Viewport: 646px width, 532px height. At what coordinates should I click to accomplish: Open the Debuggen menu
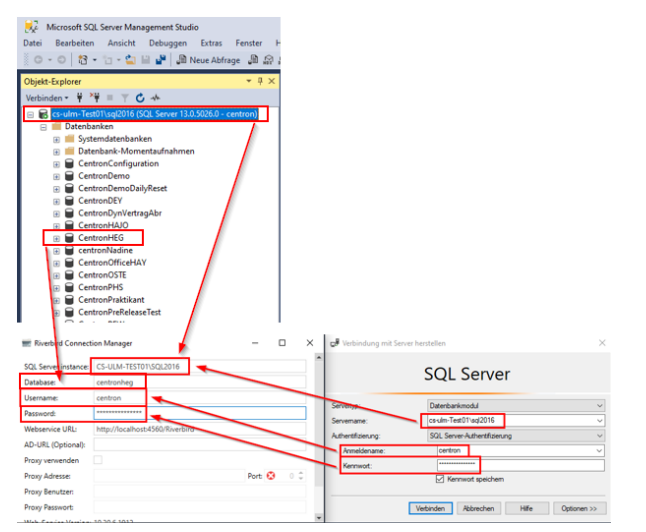tap(168, 43)
